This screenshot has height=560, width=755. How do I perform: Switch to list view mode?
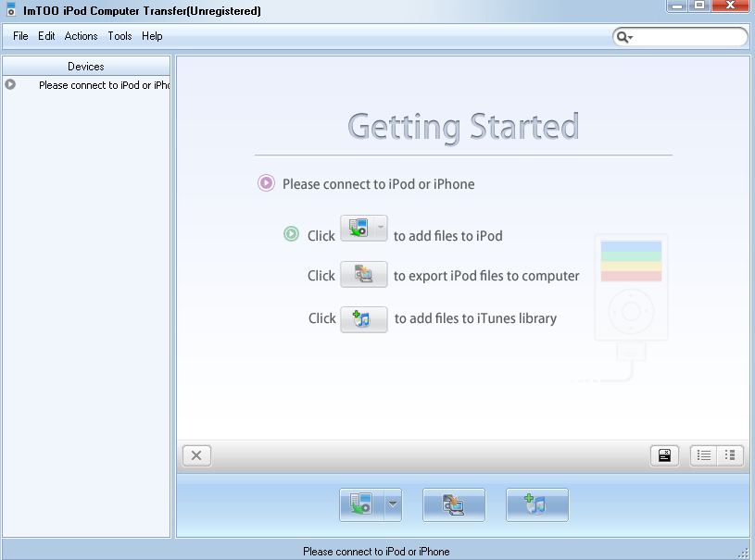coord(703,455)
